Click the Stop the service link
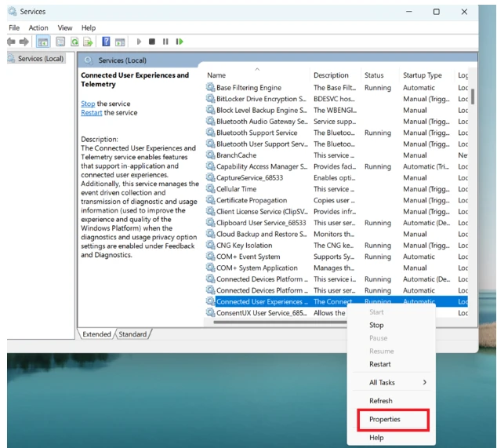 coord(88,104)
